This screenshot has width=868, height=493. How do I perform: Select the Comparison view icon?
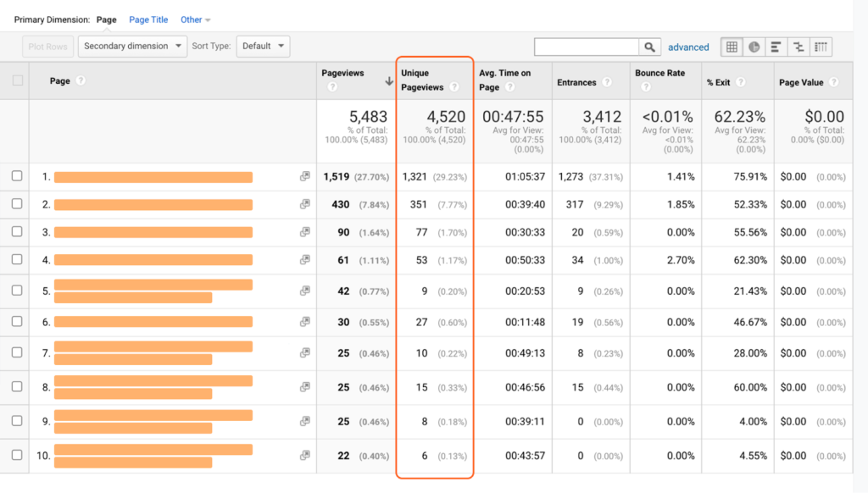pos(798,47)
